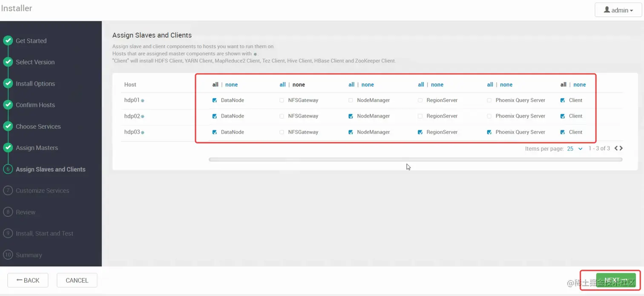
Task: Select all hosts for DataNode column
Action: pos(215,85)
